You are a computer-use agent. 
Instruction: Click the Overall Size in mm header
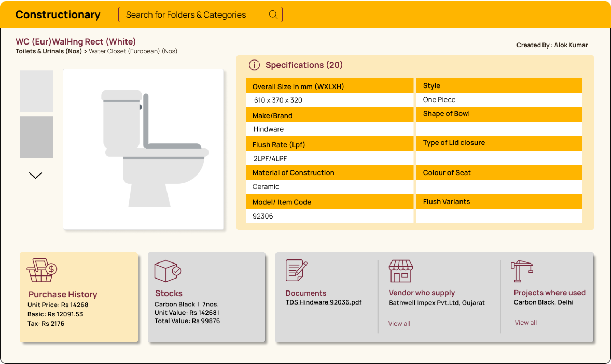click(330, 86)
